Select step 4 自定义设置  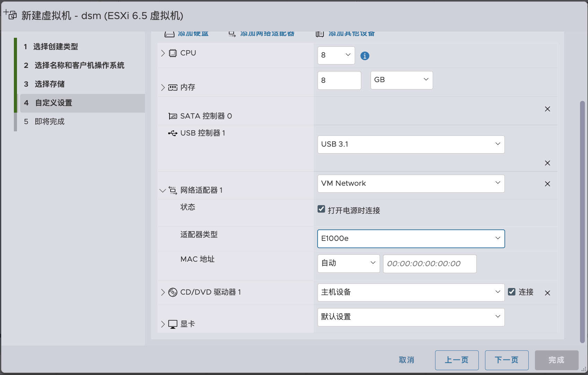[82, 103]
